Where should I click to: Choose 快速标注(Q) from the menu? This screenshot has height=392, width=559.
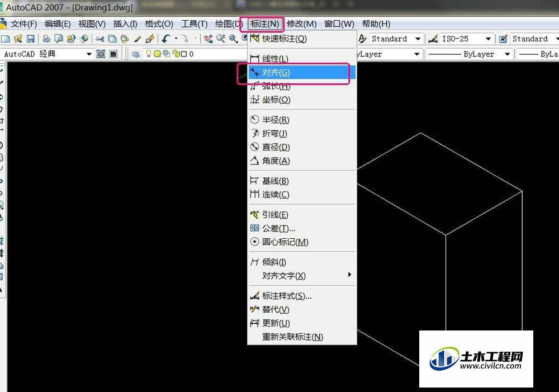click(x=302, y=39)
